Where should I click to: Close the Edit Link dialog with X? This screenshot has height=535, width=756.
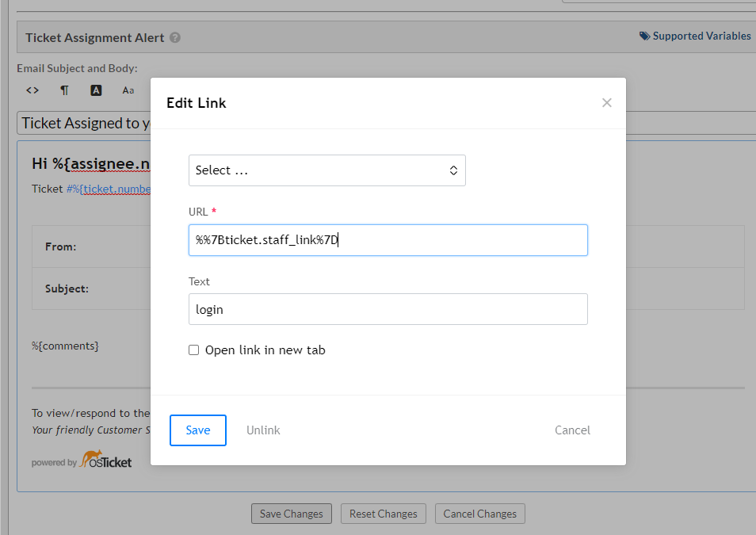coord(607,102)
